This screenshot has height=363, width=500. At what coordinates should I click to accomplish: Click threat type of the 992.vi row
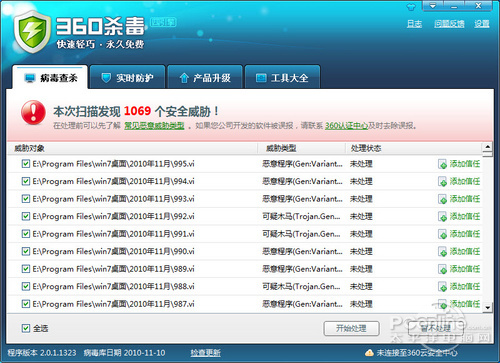click(301, 216)
